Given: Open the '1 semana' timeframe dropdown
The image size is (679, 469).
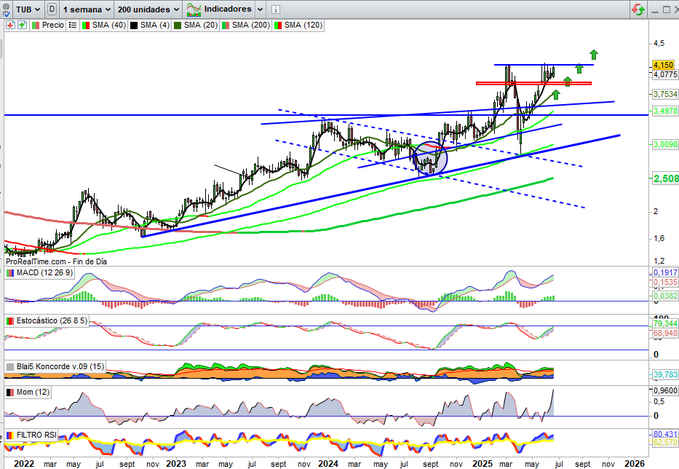Looking at the screenshot, I should point(87,9).
